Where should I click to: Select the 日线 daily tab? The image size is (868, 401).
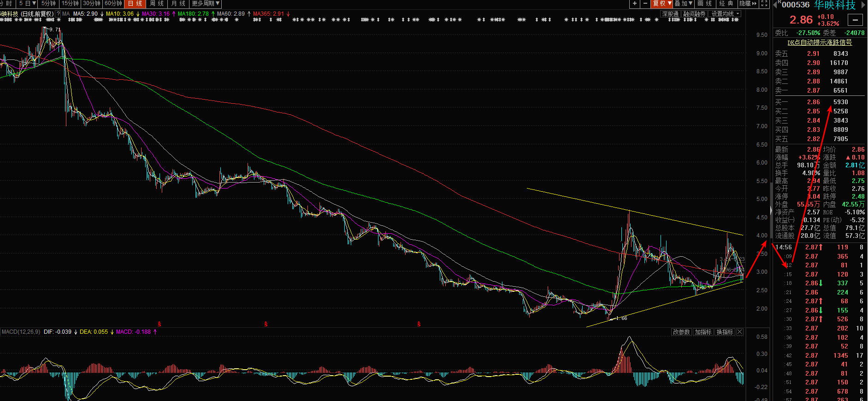pyautogui.click(x=135, y=4)
